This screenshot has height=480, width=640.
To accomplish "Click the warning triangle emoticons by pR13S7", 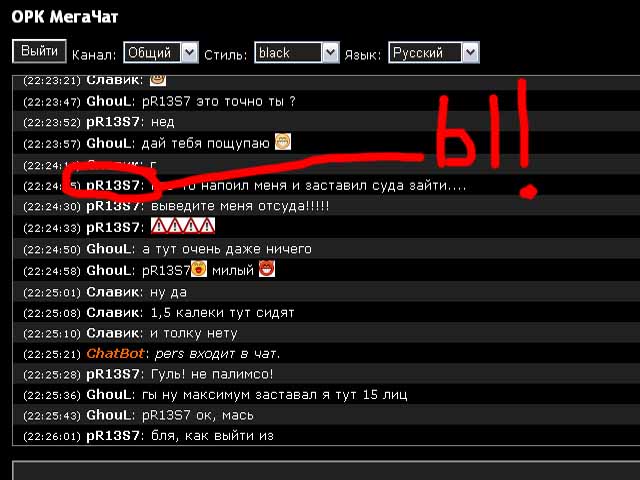I will (183, 226).
